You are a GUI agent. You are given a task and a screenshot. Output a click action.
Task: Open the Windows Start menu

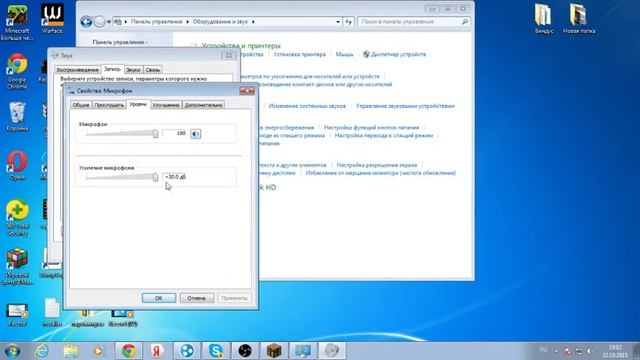(12, 351)
